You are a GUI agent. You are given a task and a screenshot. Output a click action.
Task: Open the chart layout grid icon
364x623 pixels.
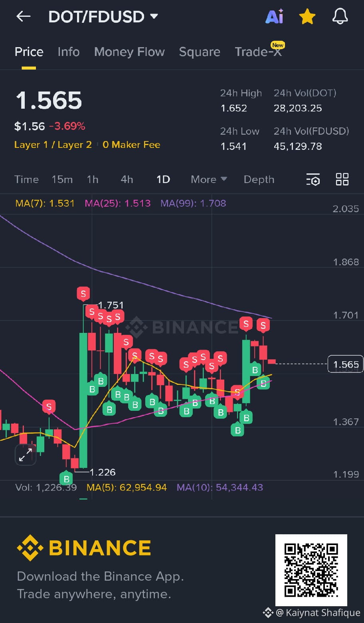(342, 179)
